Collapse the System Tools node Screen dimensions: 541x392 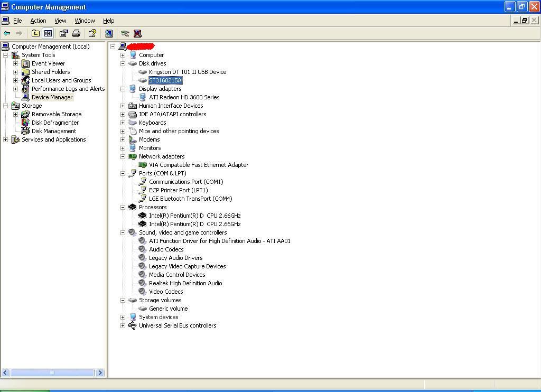5,55
